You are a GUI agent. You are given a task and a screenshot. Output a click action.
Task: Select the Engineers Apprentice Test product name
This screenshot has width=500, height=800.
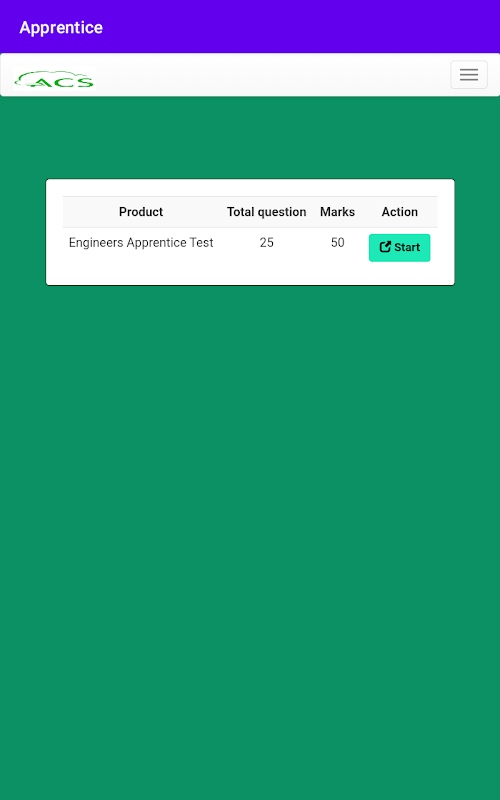(x=141, y=242)
